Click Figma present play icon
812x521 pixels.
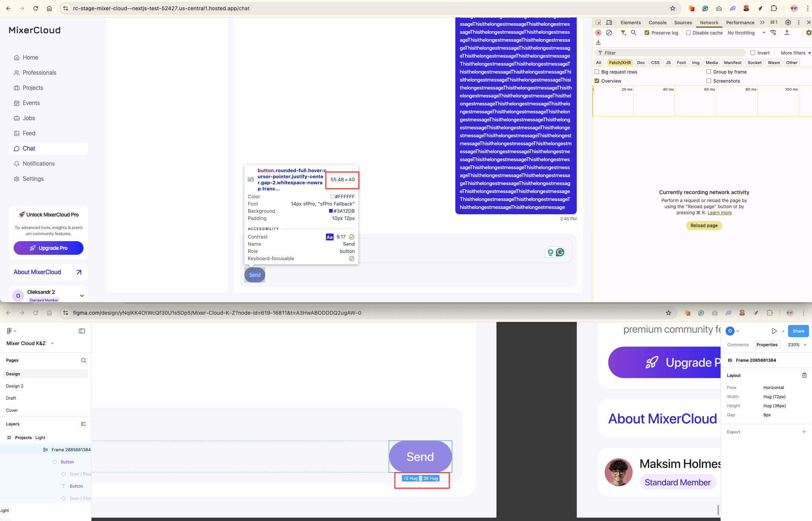click(x=774, y=331)
